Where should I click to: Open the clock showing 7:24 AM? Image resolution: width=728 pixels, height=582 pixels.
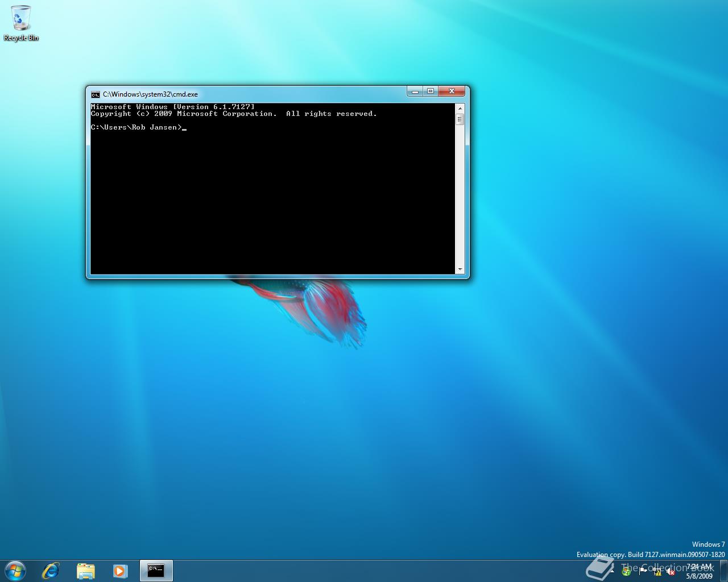click(699, 571)
